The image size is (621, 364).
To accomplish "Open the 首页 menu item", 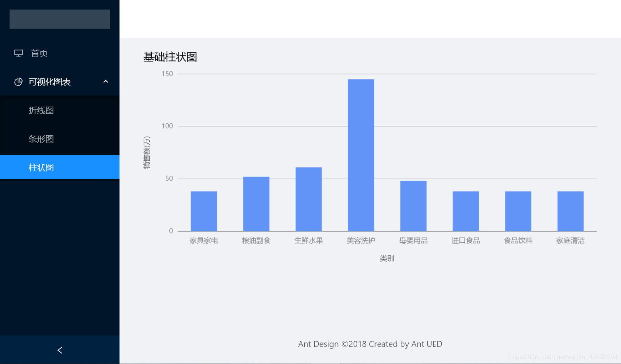I will click(x=60, y=53).
